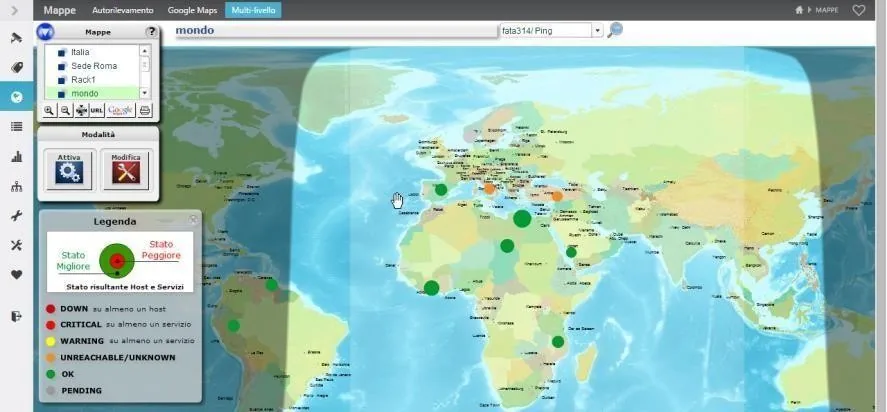Open the fata314/ Ping combo box

tap(546, 31)
